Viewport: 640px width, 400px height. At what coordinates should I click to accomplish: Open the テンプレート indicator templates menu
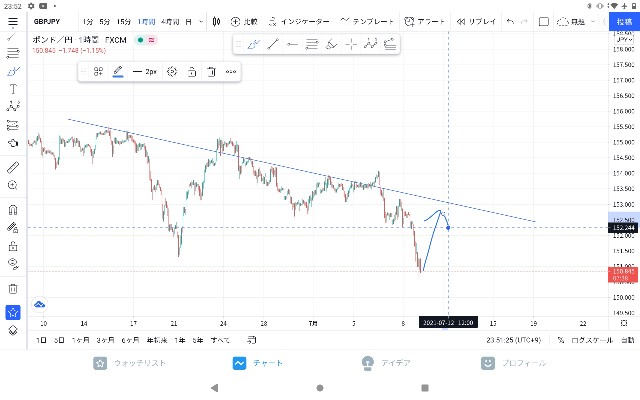click(x=367, y=21)
